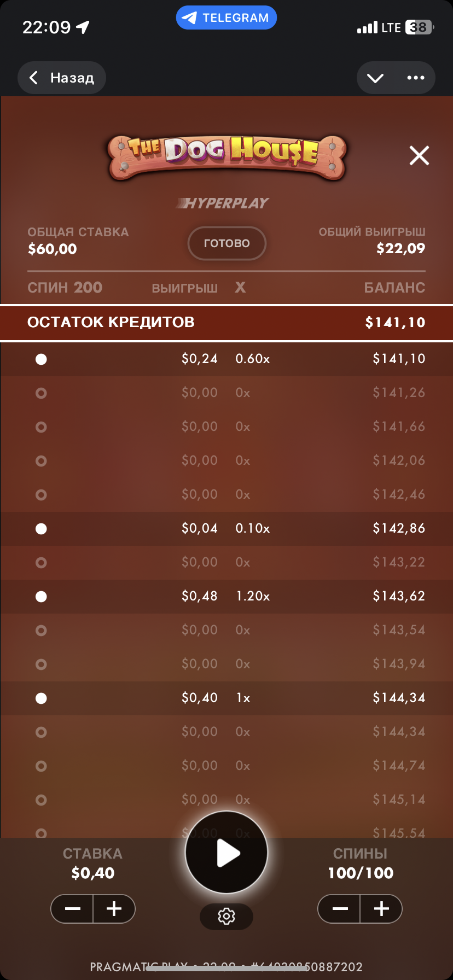Select the $0,24 win spin row dot

tap(41, 359)
